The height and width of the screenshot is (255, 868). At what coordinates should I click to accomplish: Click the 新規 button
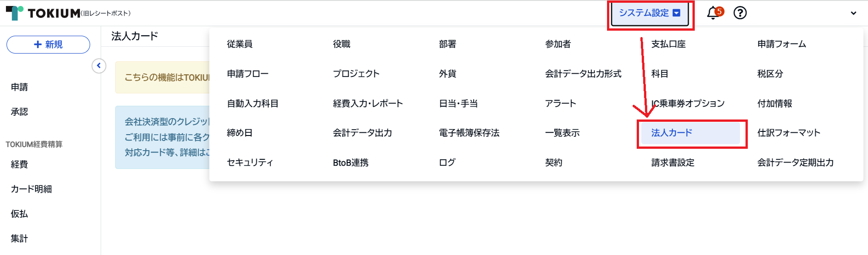point(48,44)
